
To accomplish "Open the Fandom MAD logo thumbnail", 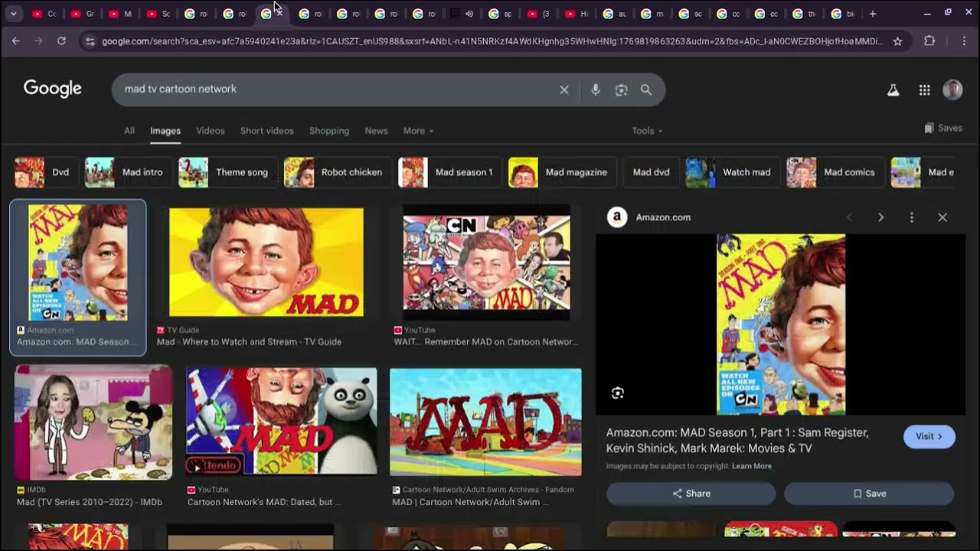I will pos(485,422).
